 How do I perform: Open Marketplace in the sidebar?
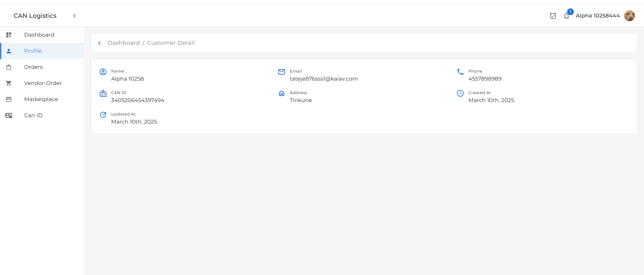pos(42,99)
